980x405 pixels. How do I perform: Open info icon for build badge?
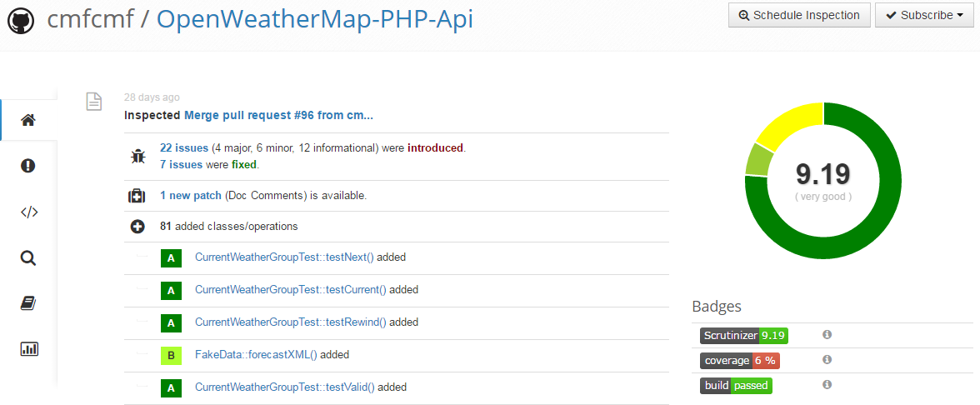[x=827, y=384]
